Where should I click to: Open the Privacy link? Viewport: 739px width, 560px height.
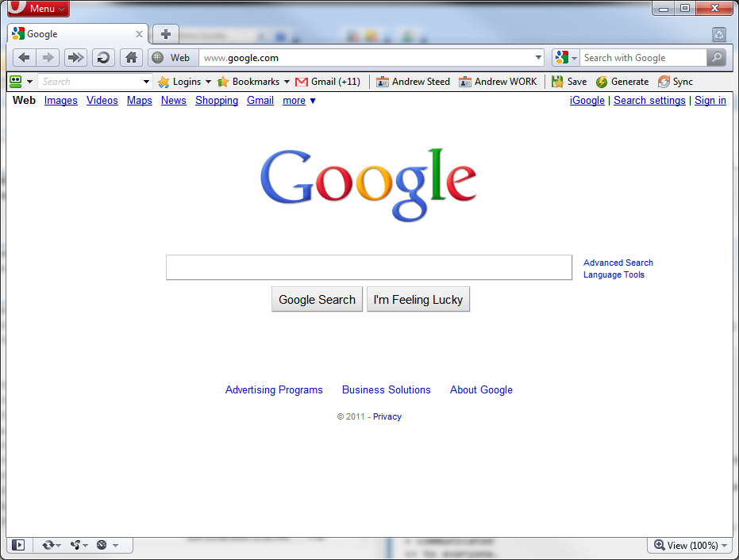click(x=387, y=416)
